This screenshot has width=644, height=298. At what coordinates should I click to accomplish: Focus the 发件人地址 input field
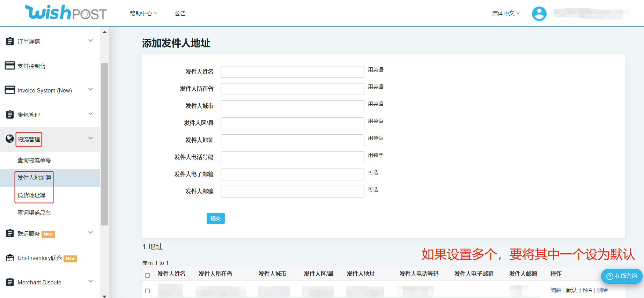click(x=292, y=140)
